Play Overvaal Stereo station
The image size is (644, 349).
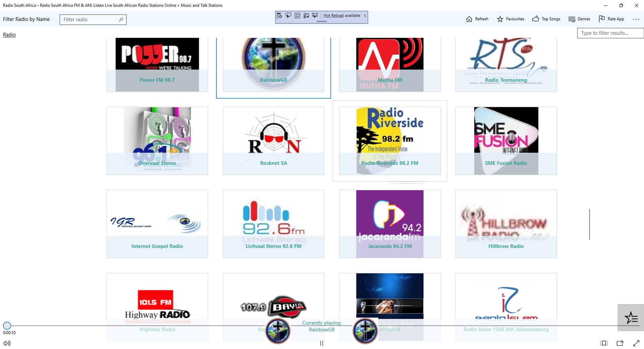tap(157, 141)
